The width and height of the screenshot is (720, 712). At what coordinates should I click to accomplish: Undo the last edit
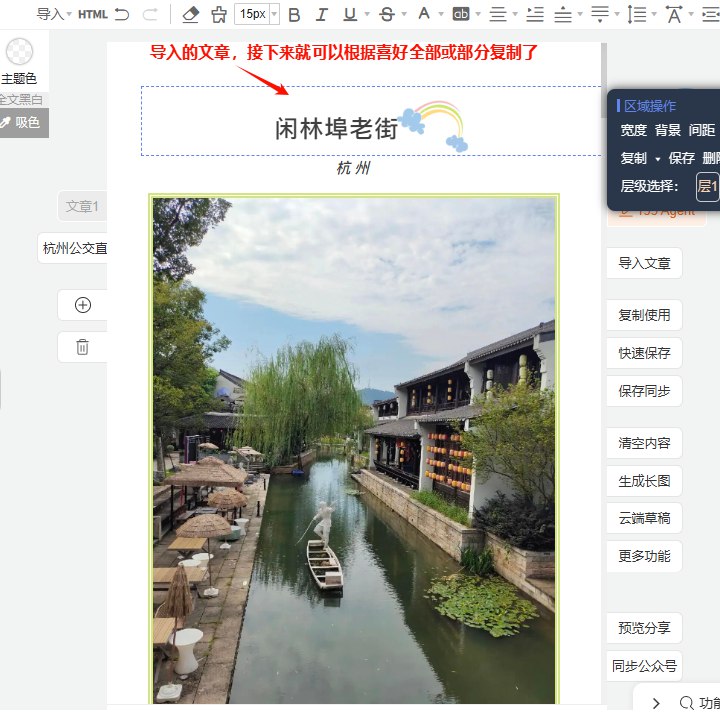pyautogui.click(x=122, y=15)
